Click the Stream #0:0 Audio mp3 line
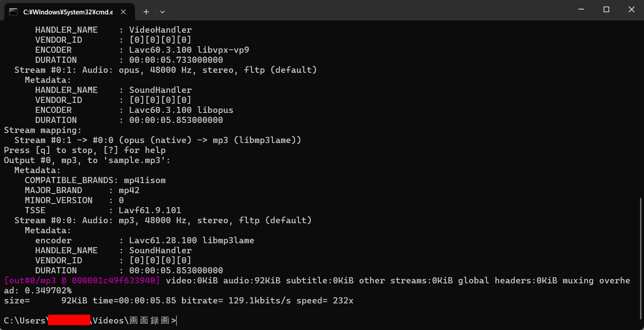 pos(162,220)
